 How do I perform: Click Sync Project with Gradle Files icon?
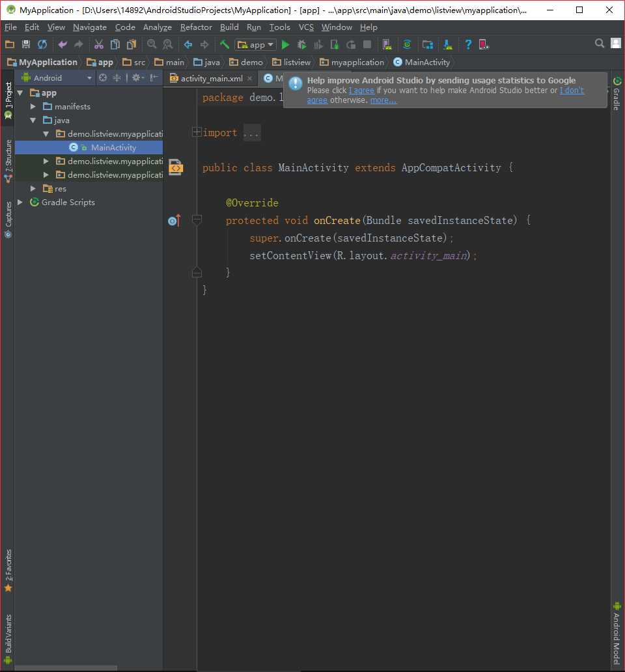407,44
